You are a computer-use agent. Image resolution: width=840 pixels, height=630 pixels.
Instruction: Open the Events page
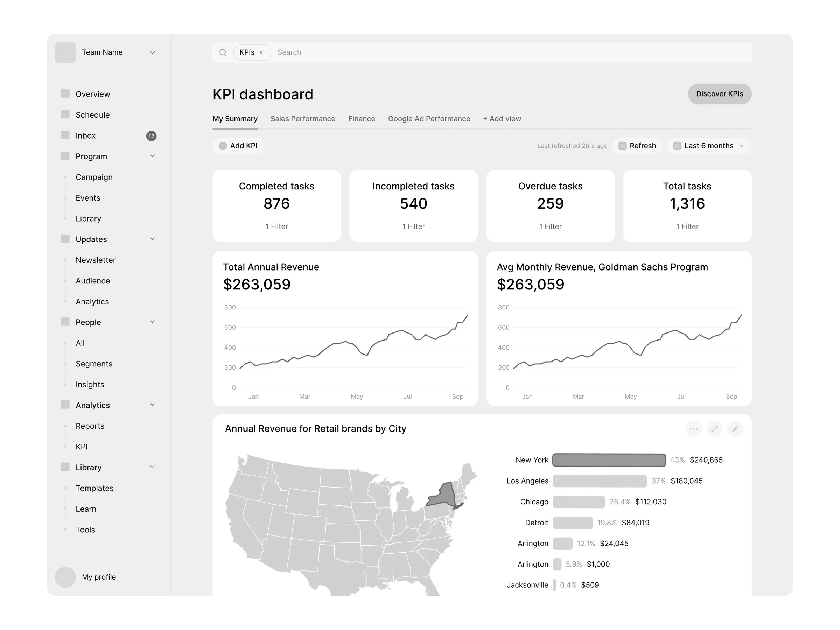click(88, 198)
